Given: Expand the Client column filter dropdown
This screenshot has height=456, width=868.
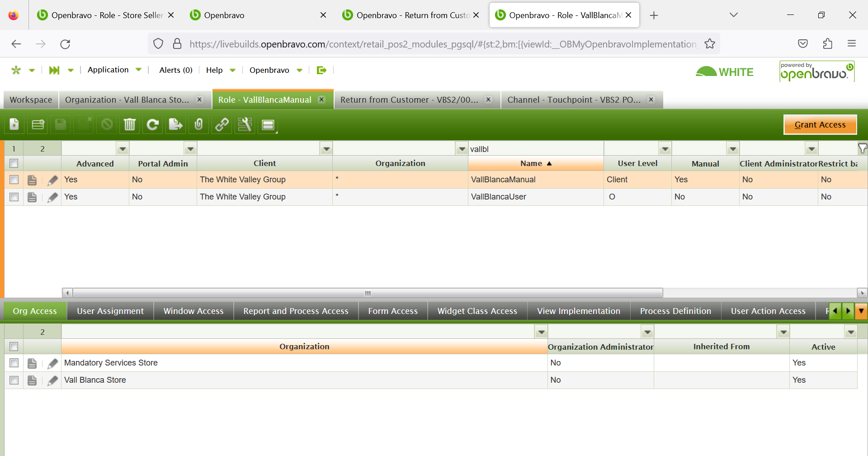Looking at the screenshot, I should click(326, 149).
